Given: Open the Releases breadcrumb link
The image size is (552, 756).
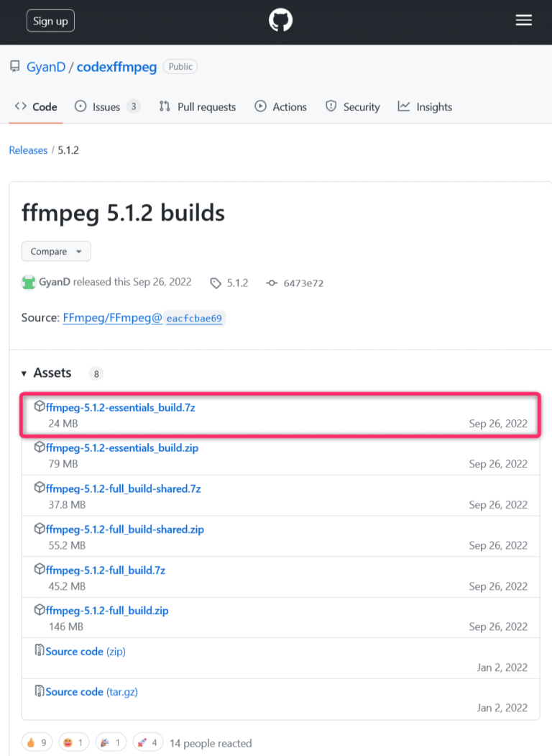Looking at the screenshot, I should 28,150.
